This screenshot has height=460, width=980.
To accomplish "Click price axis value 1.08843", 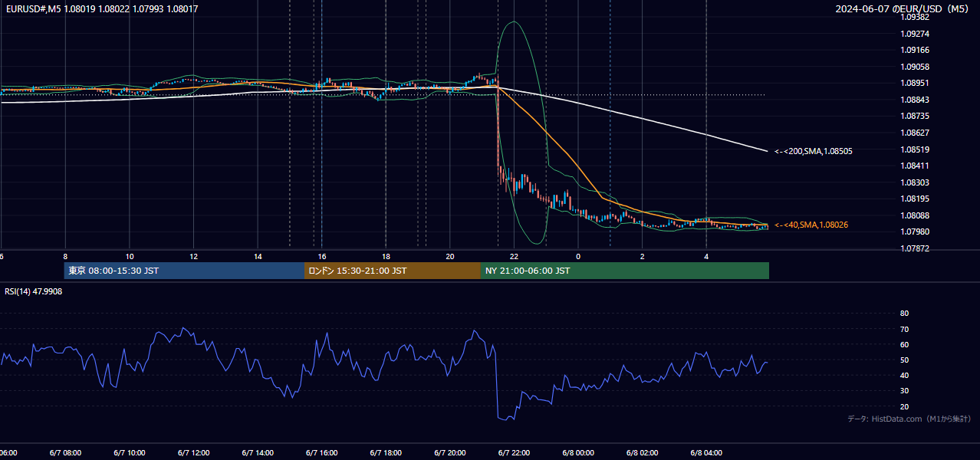I will (915, 100).
